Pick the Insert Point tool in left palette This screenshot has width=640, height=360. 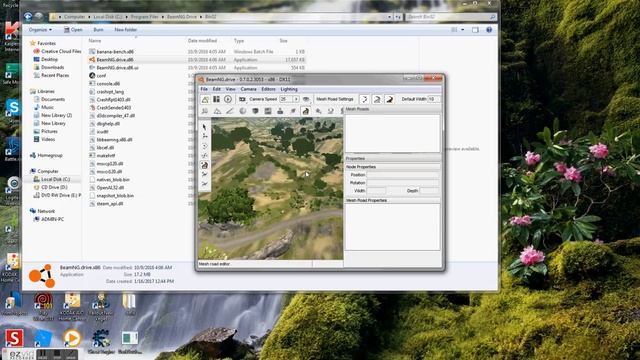204,175
